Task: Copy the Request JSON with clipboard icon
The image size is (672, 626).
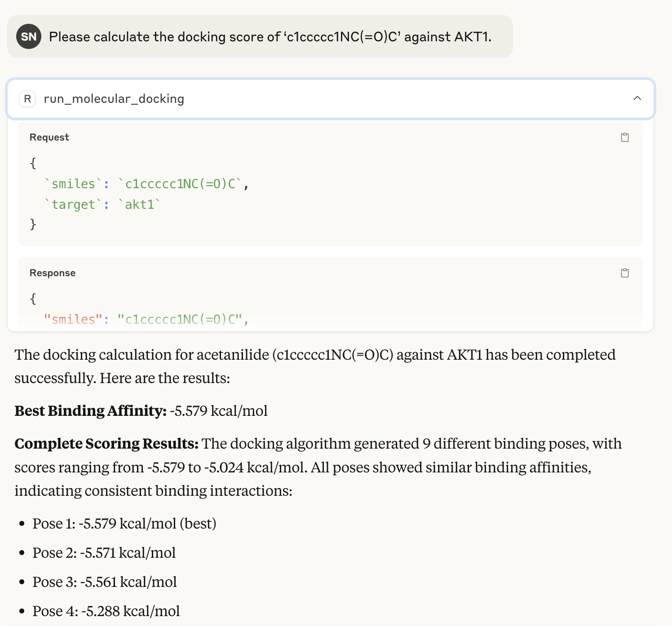Action: (624, 137)
